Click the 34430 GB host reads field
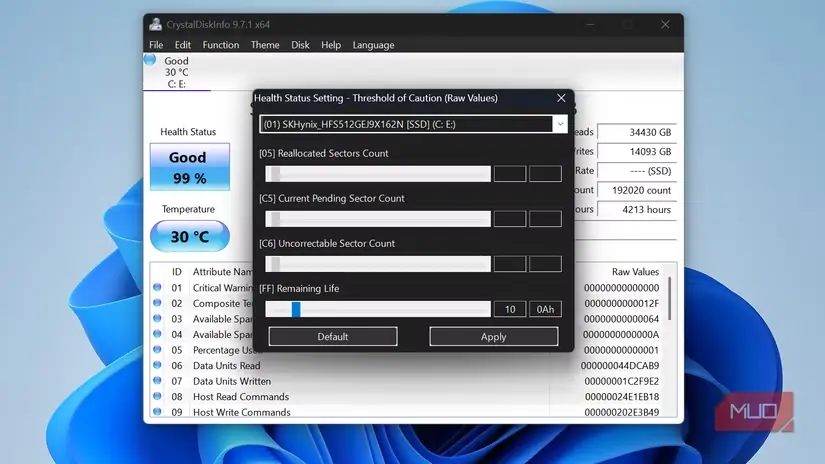The width and height of the screenshot is (825, 464). (x=637, y=132)
